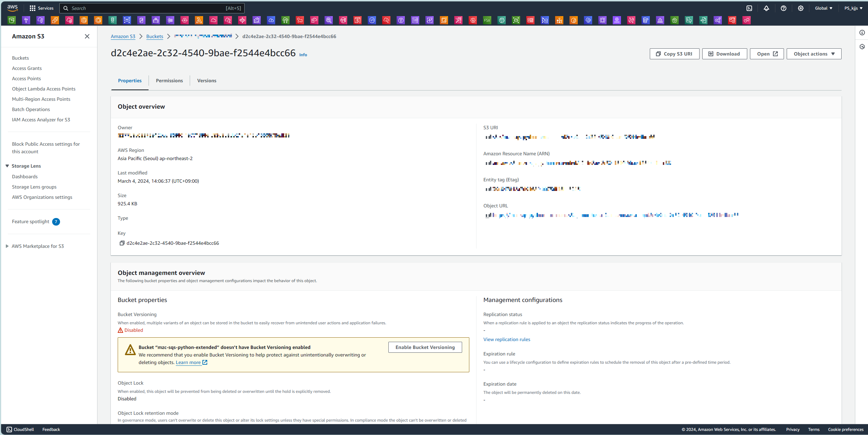Click the Lambda service shortcut icon
This screenshot has height=435, width=868.
click(x=199, y=20)
